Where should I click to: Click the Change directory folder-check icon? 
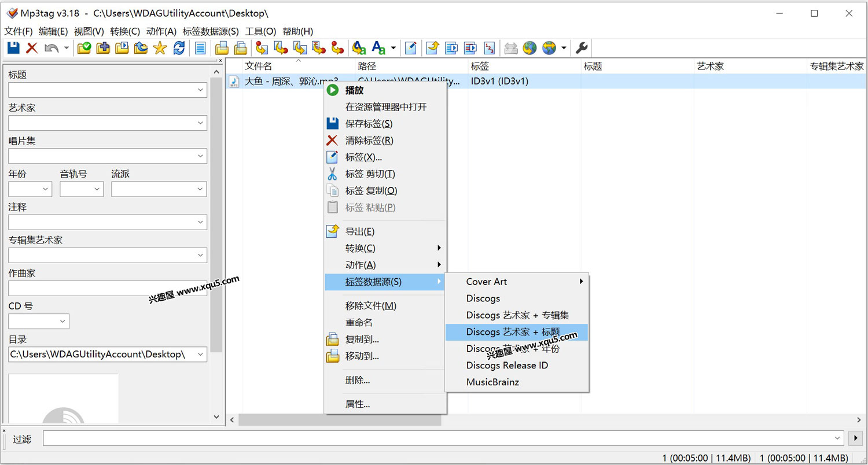(x=84, y=48)
